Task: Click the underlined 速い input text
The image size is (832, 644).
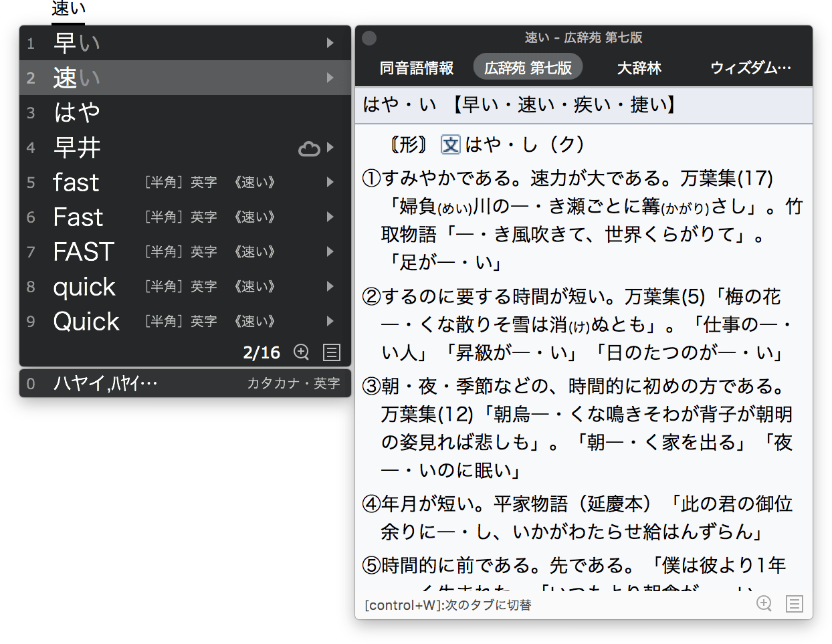Action: click(x=68, y=9)
